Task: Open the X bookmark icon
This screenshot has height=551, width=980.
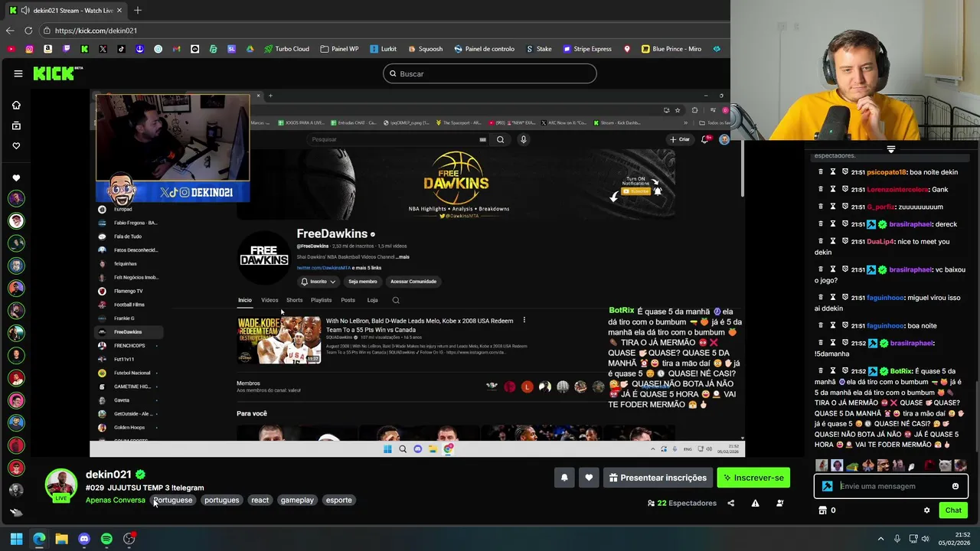Action: (x=103, y=49)
